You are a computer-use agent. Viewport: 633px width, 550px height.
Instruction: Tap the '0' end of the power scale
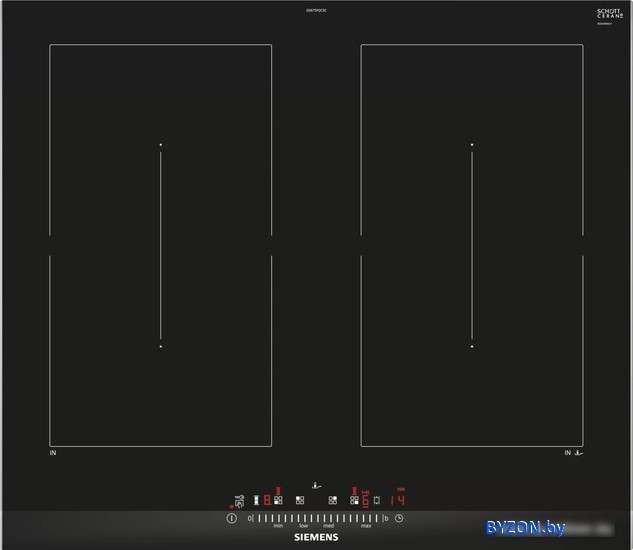tap(249, 518)
